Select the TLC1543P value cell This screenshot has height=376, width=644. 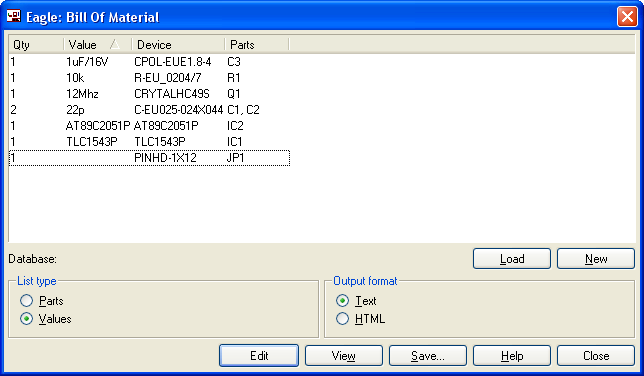coord(92,142)
